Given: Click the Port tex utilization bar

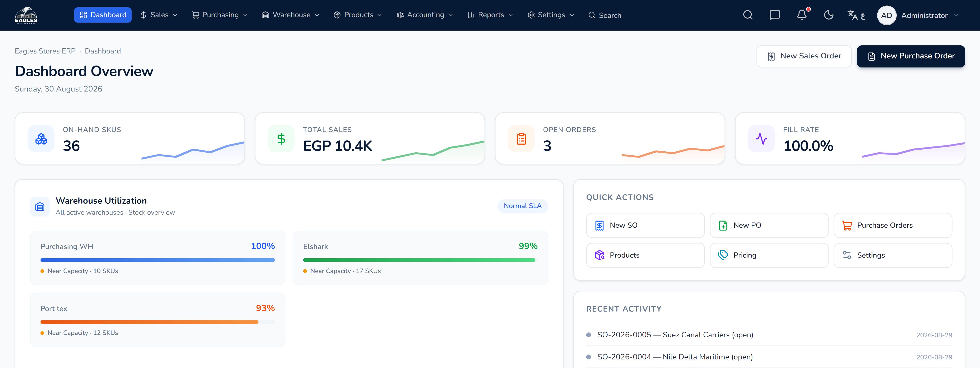Looking at the screenshot, I should [158, 322].
